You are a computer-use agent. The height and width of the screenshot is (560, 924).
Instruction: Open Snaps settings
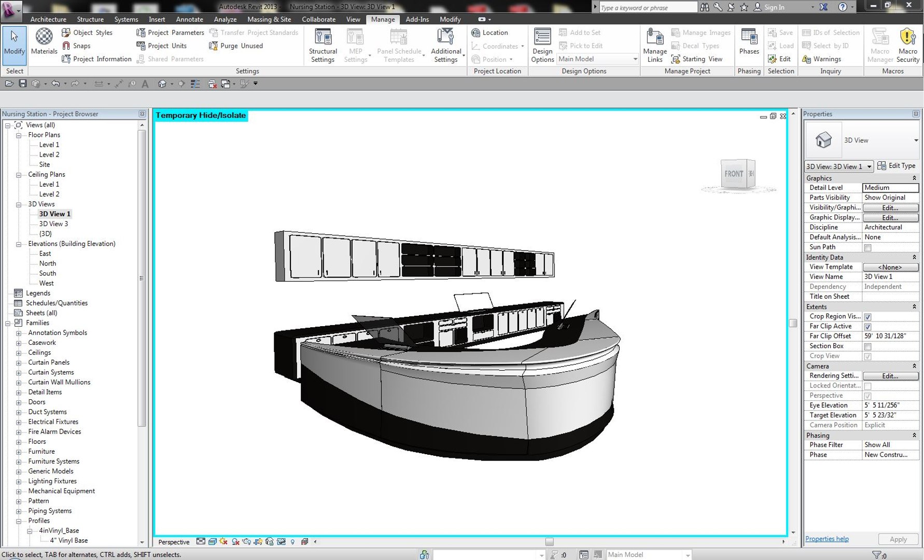pyautogui.click(x=76, y=46)
